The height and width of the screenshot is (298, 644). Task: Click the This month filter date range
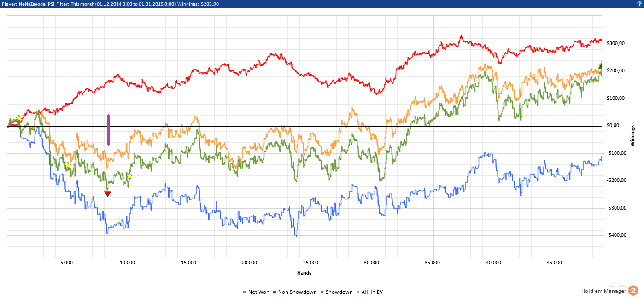coord(123,3)
